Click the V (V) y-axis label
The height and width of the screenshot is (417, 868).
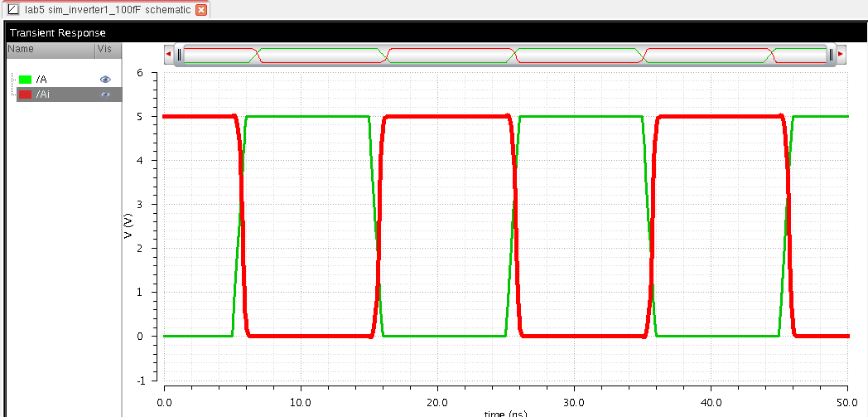point(128,226)
